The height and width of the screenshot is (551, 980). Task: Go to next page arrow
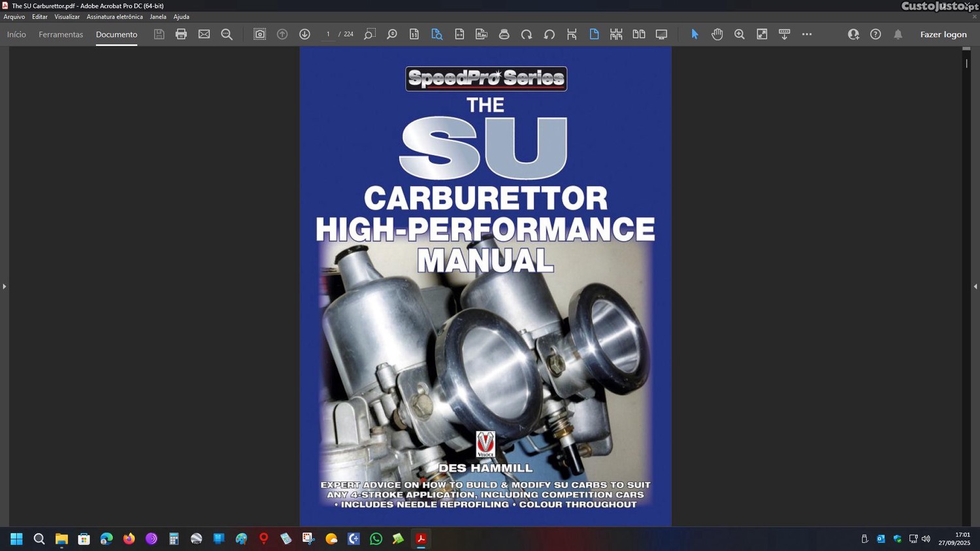point(304,34)
